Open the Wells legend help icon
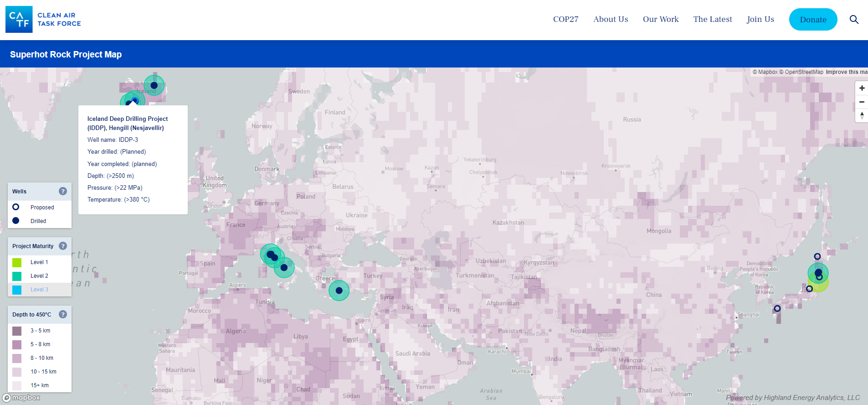The image size is (868, 405). [63, 191]
